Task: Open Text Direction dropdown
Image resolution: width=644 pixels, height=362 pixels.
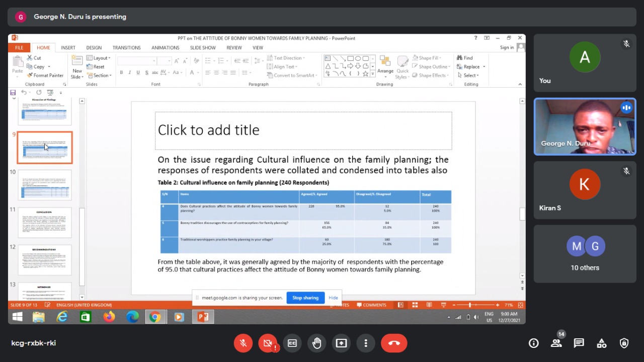Action: pyautogui.click(x=286, y=58)
